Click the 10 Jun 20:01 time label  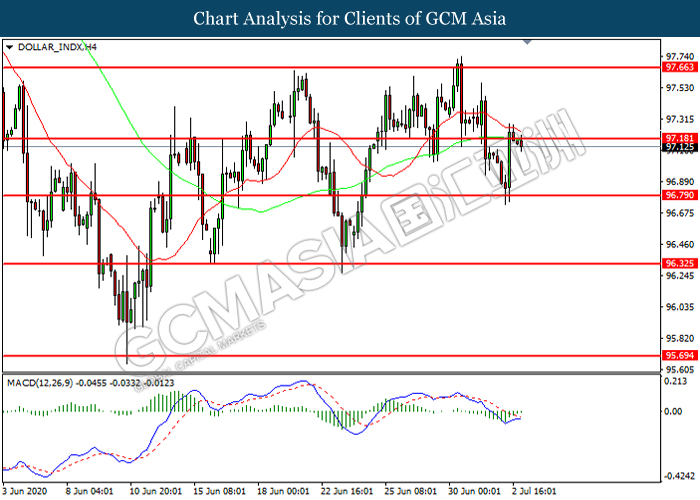click(155, 492)
